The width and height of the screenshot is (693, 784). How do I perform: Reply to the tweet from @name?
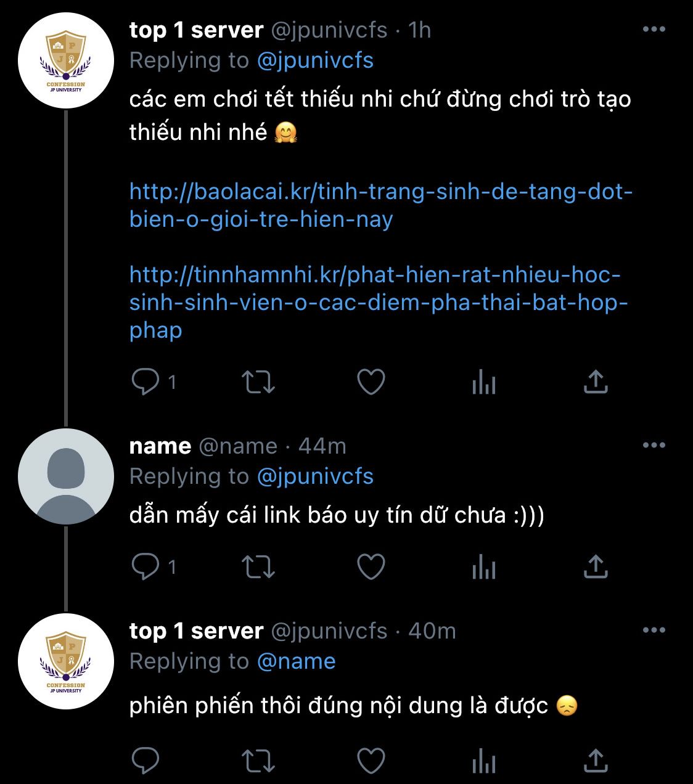click(146, 567)
